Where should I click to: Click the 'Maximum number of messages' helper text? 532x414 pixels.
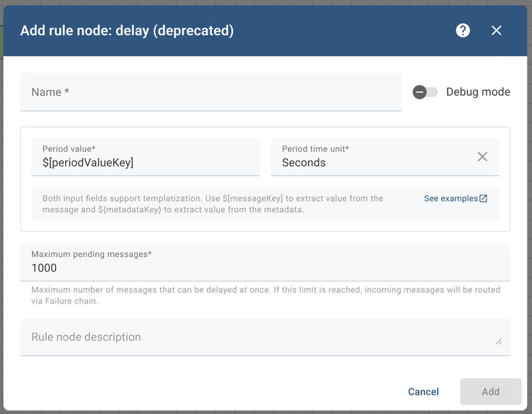(x=266, y=295)
